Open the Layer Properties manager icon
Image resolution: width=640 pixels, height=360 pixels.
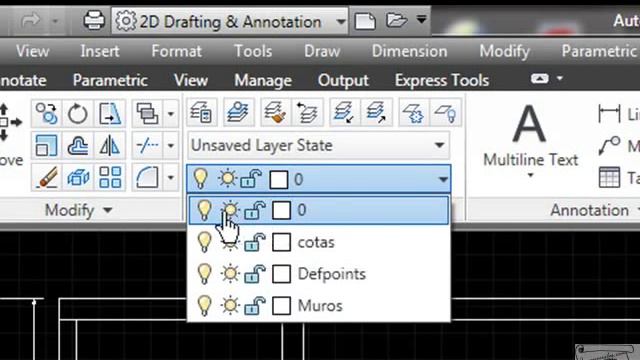[201, 112]
